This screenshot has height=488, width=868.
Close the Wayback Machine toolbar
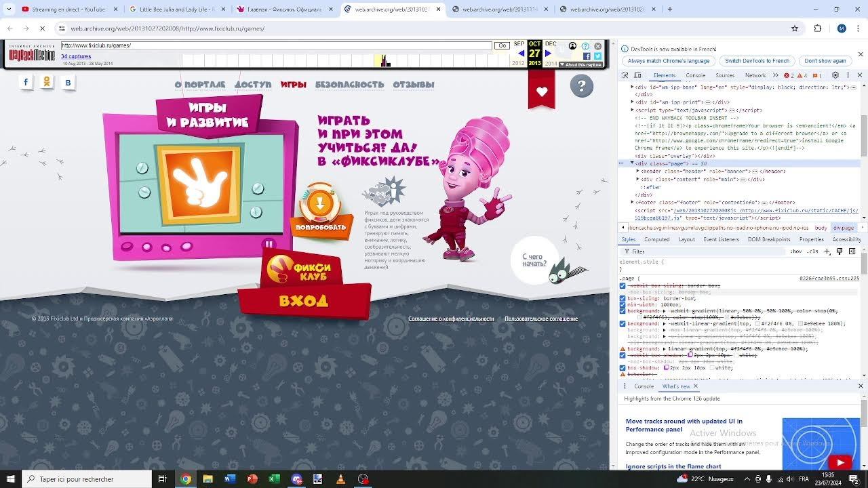597,46
